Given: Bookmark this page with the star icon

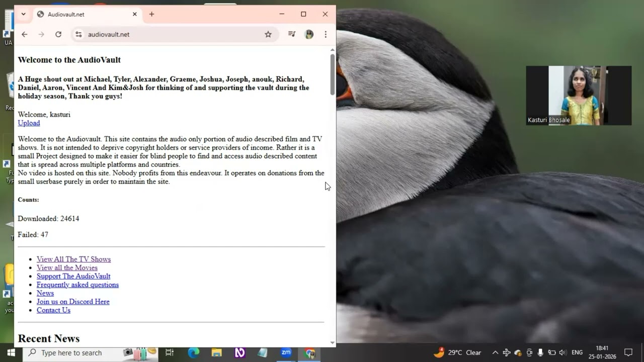Looking at the screenshot, I should tap(268, 34).
